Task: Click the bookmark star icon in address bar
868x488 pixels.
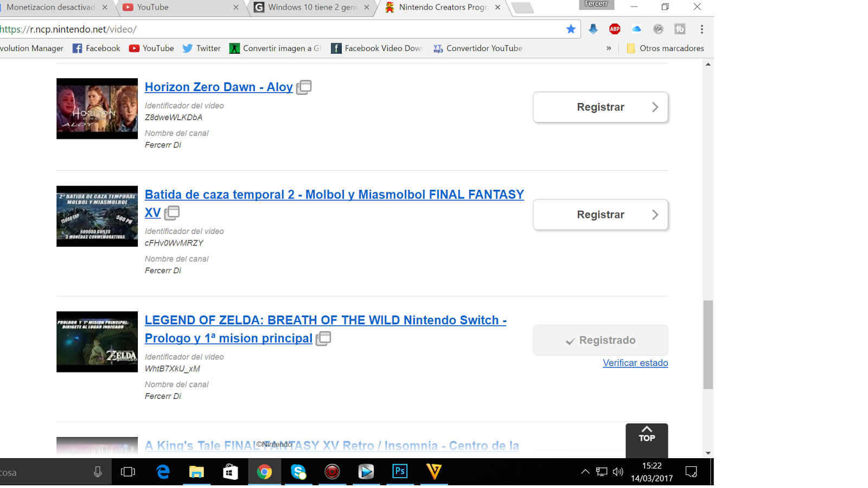Action: click(571, 29)
